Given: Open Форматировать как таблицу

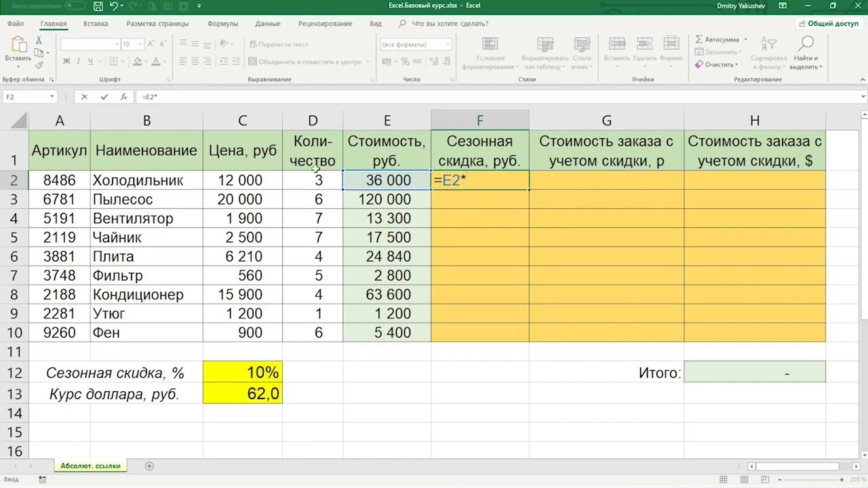Looking at the screenshot, I should click(544, 53).
